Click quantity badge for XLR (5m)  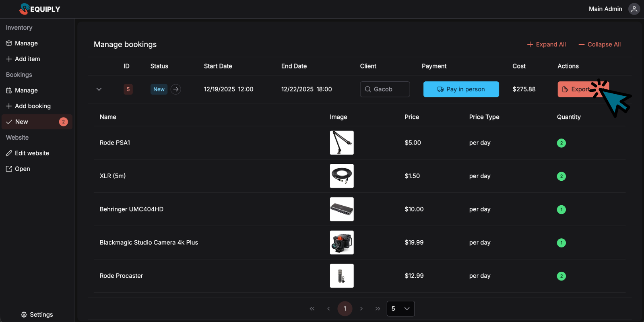coord(561,176)
